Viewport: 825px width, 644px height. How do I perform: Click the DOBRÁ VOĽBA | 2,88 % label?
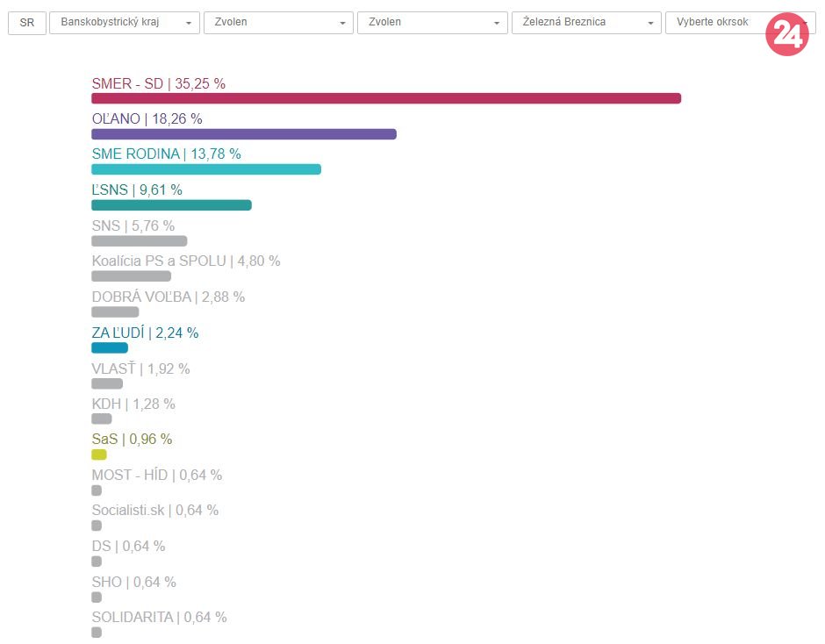tap(169, 297)
